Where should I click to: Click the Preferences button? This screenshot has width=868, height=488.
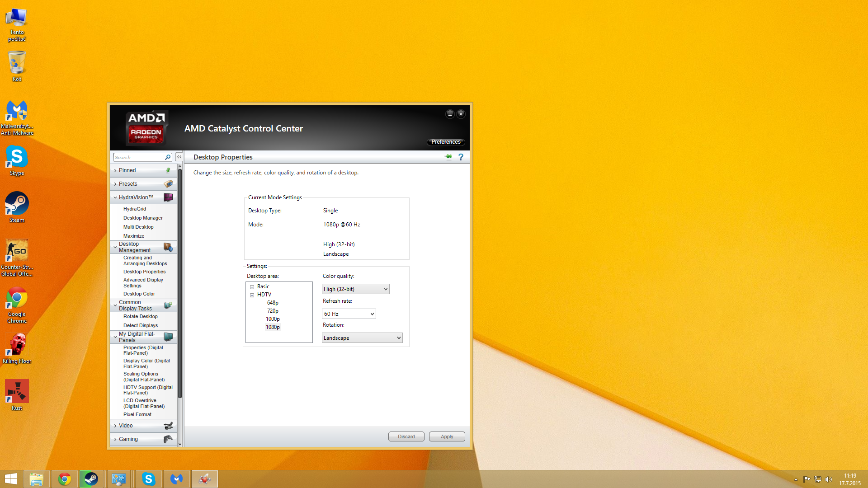click(x=445, y=142)
